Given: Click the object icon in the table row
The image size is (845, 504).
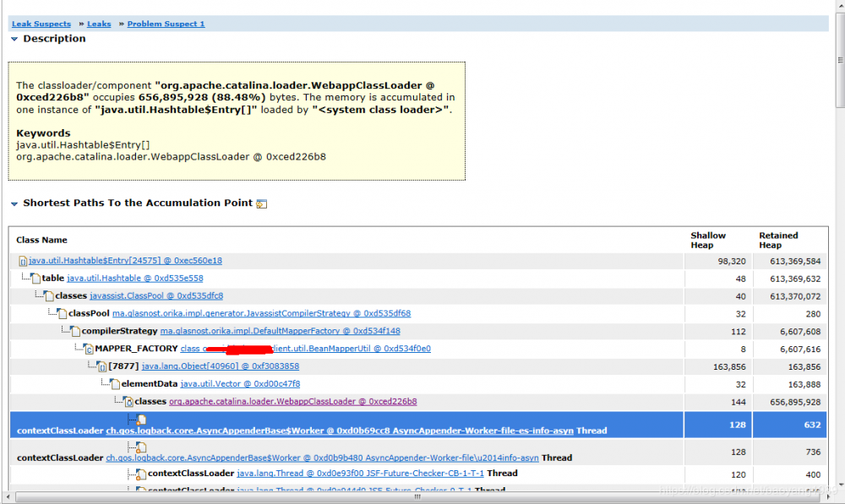Looking at the screenshot, I should tap(35, 279).
